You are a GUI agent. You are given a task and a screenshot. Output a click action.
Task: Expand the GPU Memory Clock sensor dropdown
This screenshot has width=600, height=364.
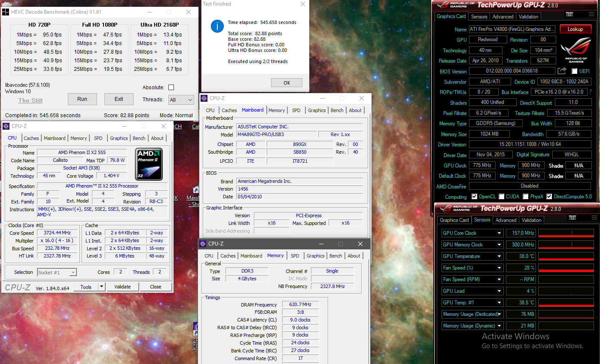(x=499, y=245)
